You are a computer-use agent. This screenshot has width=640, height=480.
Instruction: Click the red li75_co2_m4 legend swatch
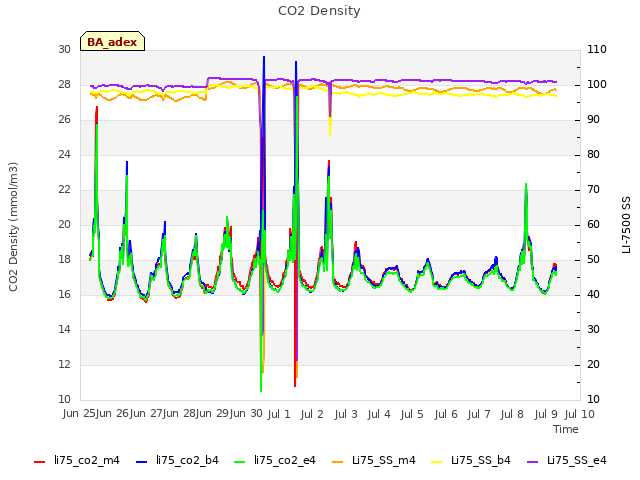coord(40,462)
